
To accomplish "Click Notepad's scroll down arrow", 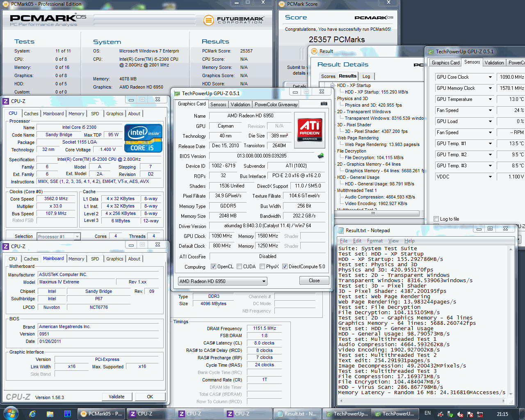I will tap(511, 395).
